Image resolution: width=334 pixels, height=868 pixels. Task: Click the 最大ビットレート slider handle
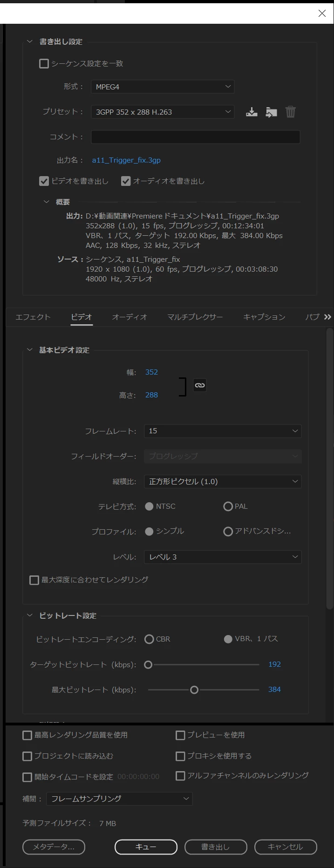(x=194, y=690)
